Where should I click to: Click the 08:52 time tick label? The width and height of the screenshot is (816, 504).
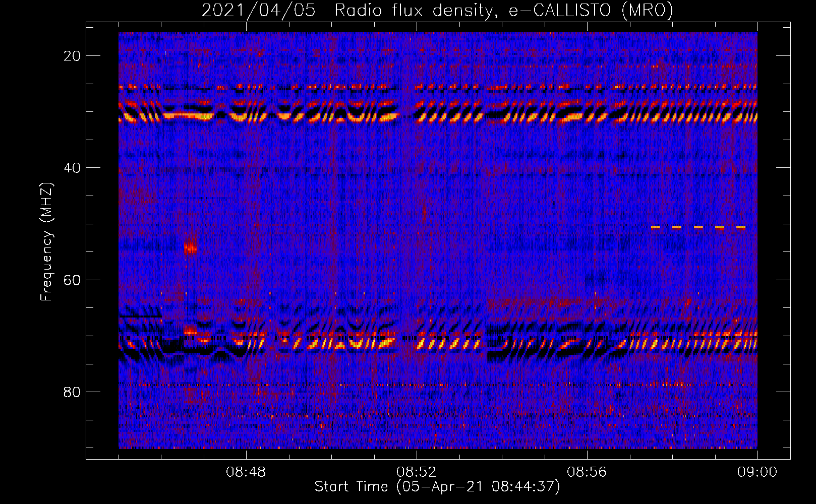[416, 472]
